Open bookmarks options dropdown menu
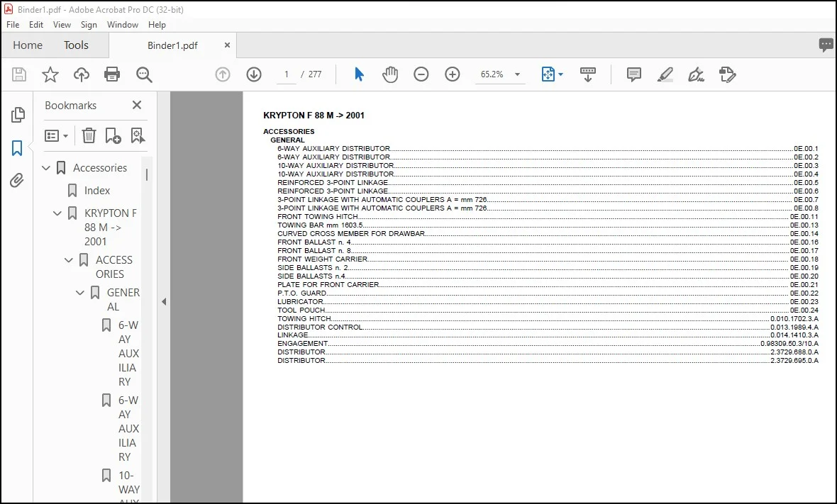The image size is (837, 504). 57,135
